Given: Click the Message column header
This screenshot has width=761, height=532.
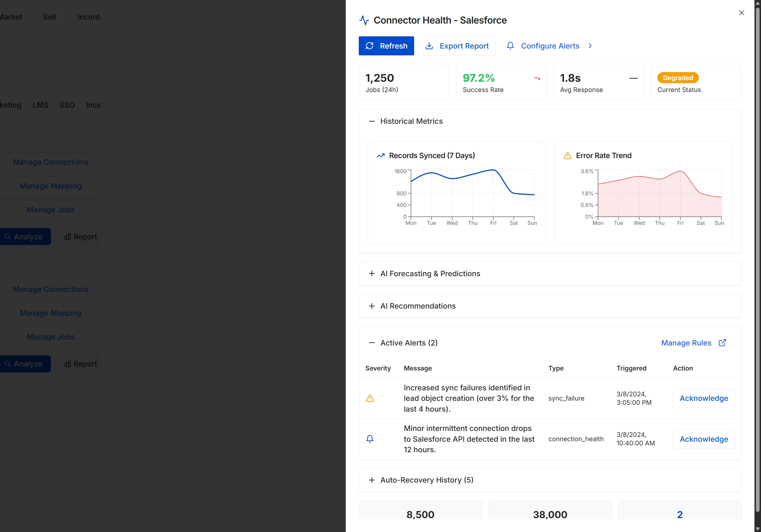Looking at the screenshot, I should pos(418,368).
